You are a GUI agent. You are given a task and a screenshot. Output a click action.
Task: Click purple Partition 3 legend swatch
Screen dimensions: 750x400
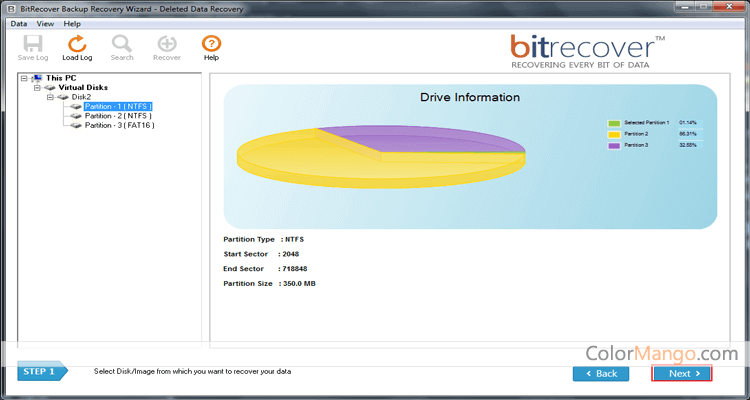coord(614,145)
